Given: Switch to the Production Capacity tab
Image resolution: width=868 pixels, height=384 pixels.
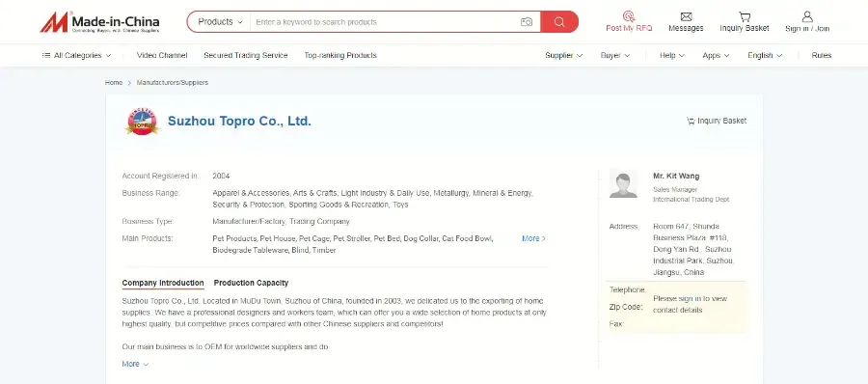Looking at the screenshot, I should (251, 283).
